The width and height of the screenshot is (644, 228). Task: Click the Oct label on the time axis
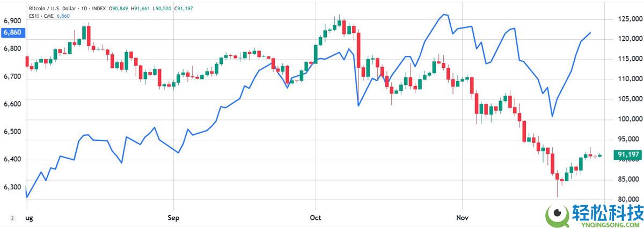click(316, 218)
